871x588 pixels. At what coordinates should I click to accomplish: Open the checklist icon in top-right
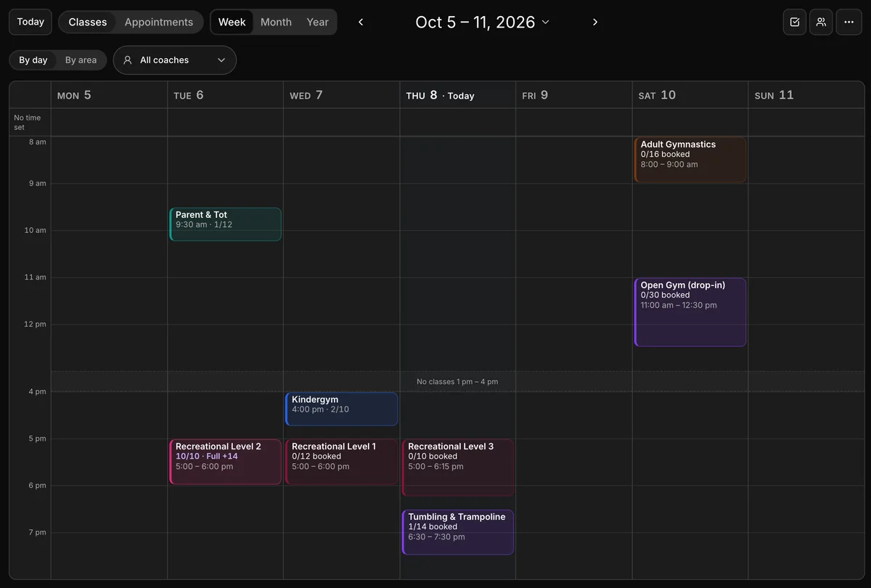pyautogui.click(x=795, y=22)
